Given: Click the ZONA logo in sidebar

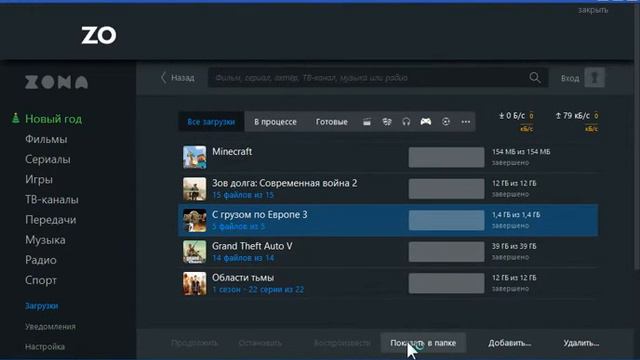Looking at the screenshot, I should (x=56, y=82).
